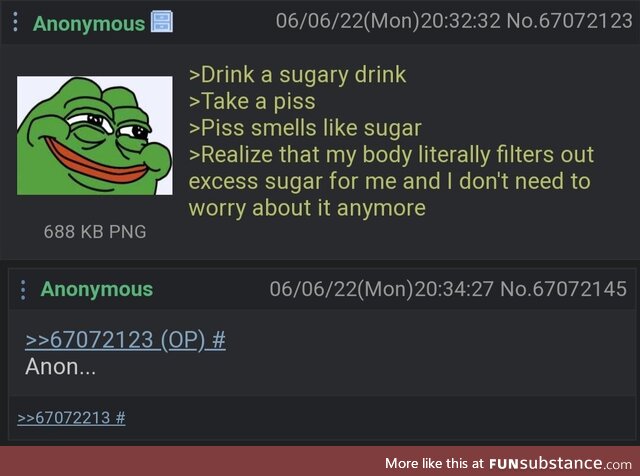Click the 'Anon...' reply text
640x476 pixels.
click(x=60, y=367)
